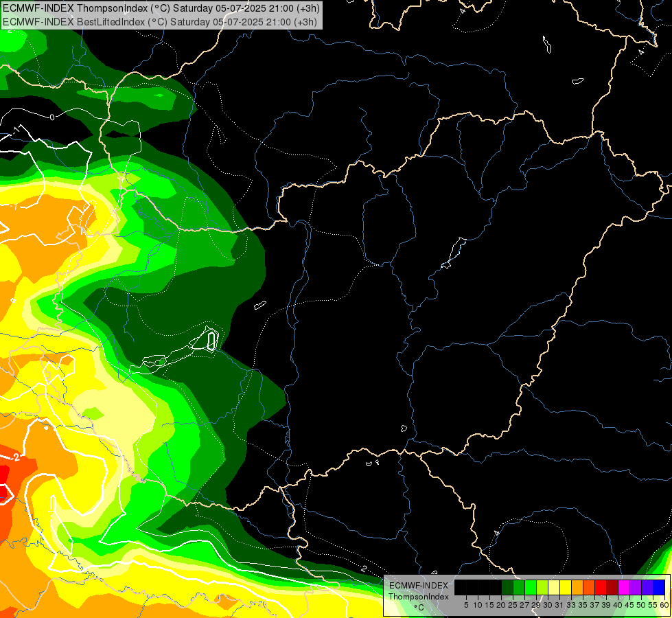
Task: Select the magenta 40-45 legend swatch
Action: coord(624,587)
